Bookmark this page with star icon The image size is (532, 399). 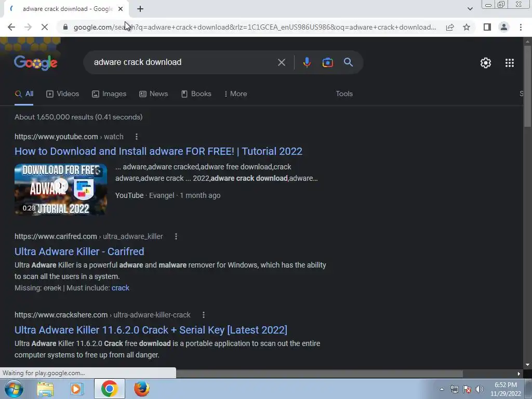click(467, 27)
